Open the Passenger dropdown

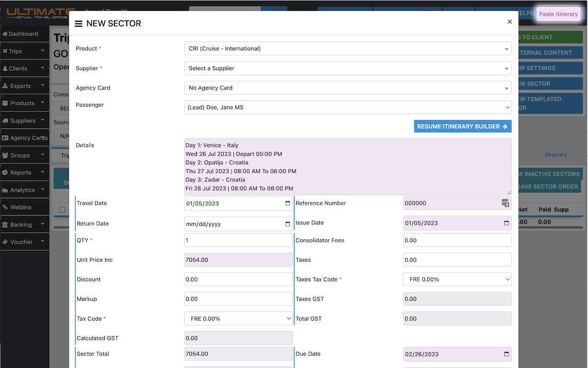347,108
